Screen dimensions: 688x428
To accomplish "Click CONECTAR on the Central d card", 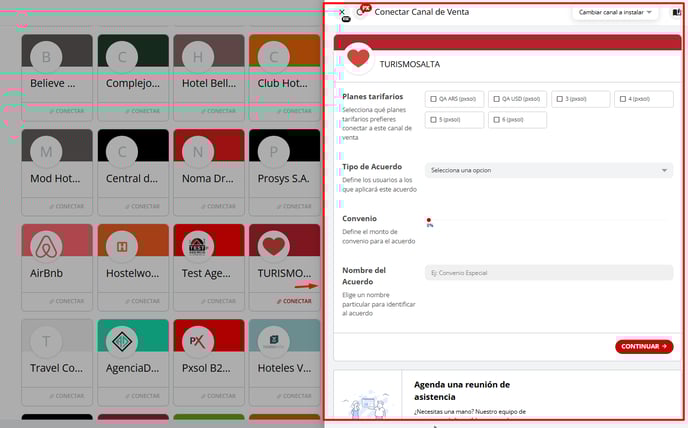I will click(x=143, y=206).
